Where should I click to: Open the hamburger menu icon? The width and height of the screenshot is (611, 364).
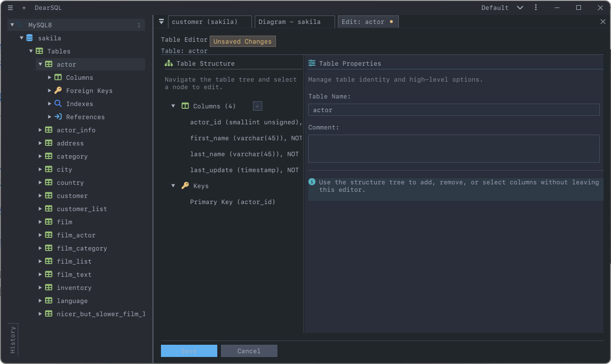tap(10, 8)
